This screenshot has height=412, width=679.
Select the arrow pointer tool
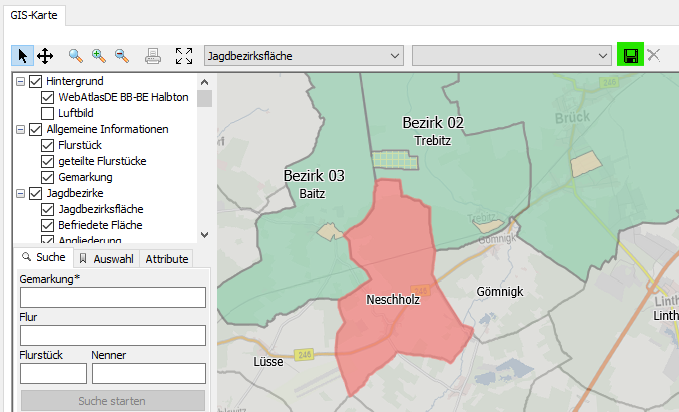[x=22, y=55]
